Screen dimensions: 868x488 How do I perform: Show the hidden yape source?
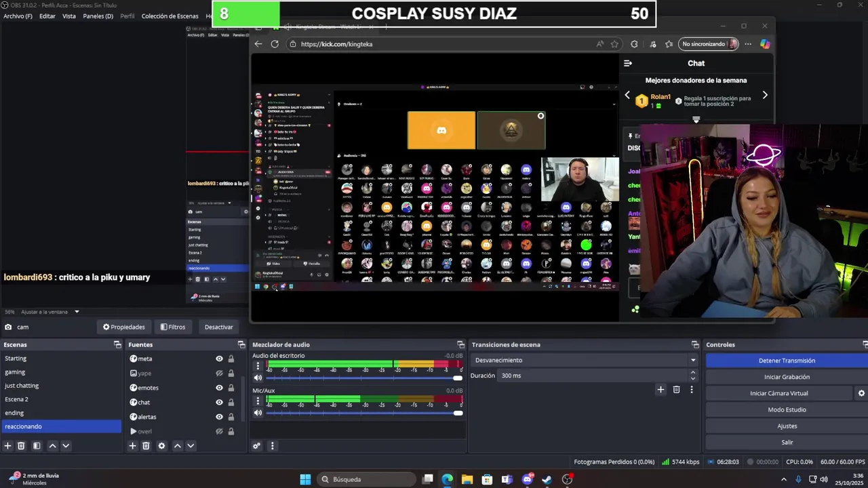click(219, 373)
